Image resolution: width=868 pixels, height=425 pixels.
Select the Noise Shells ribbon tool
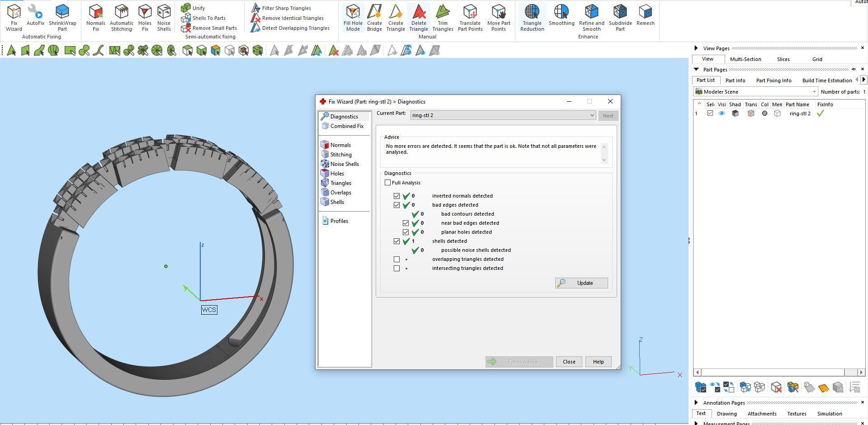(x=164, y=18)
